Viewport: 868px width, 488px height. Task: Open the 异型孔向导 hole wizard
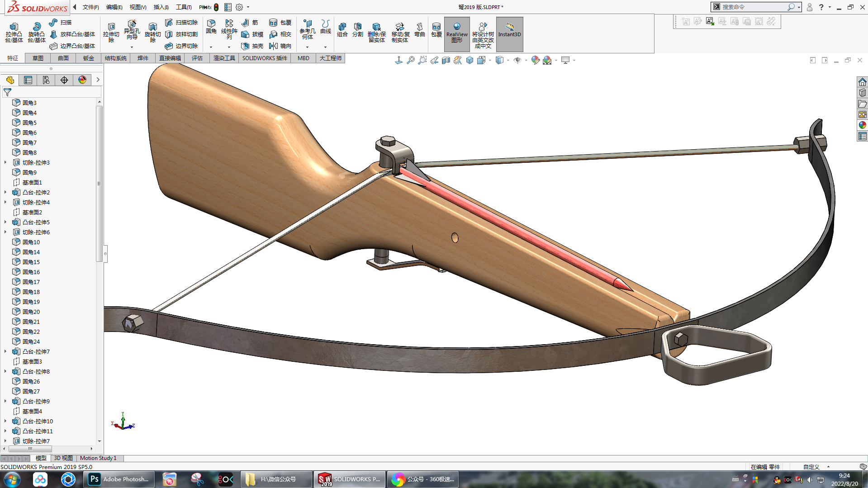pyautogui.click(x=132, y=31)
